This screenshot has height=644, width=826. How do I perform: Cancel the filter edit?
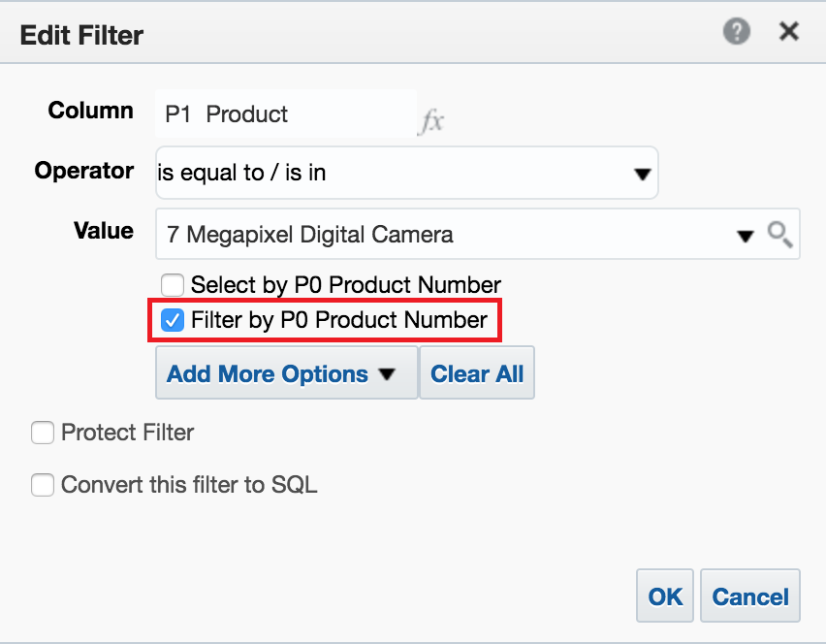point(751,596)
